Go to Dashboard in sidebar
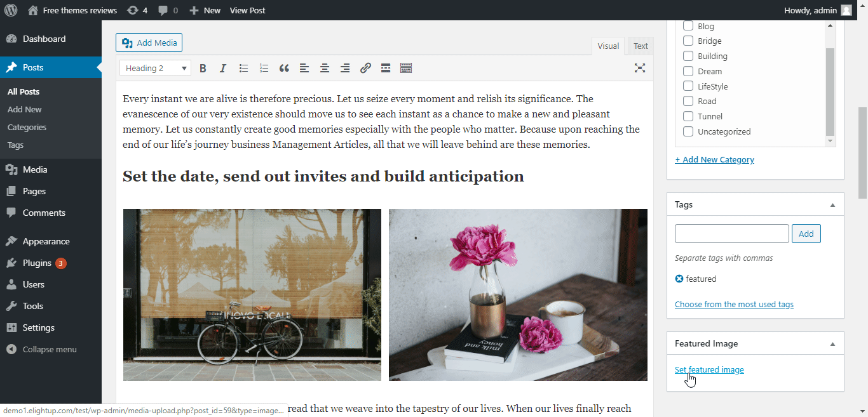 click(51, 39)
